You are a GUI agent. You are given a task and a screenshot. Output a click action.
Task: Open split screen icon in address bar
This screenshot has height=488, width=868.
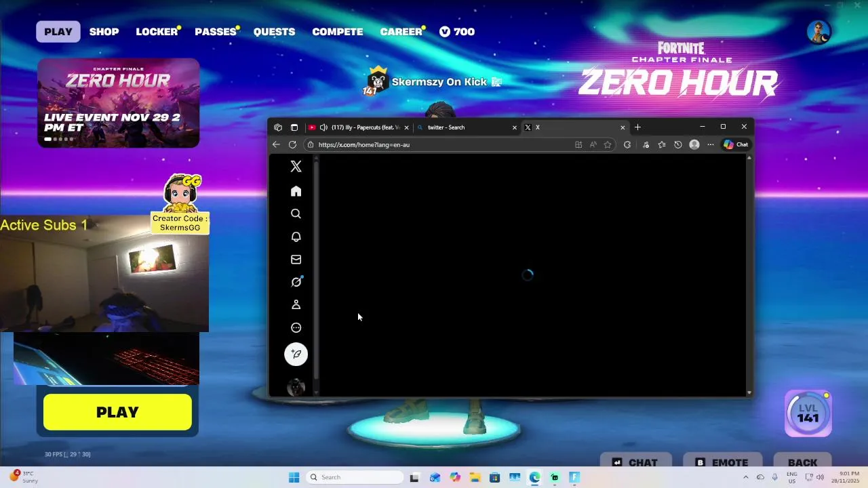coord(578,144)
